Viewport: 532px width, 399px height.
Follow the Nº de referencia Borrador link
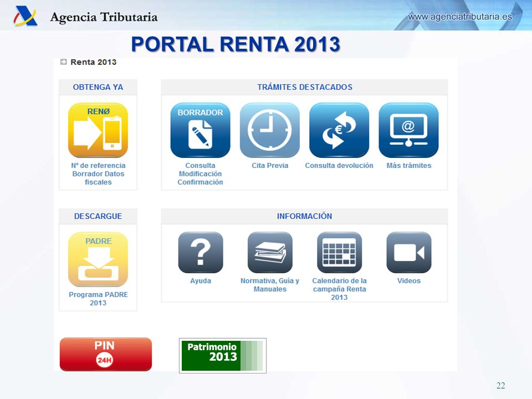[x=98, y=173]
